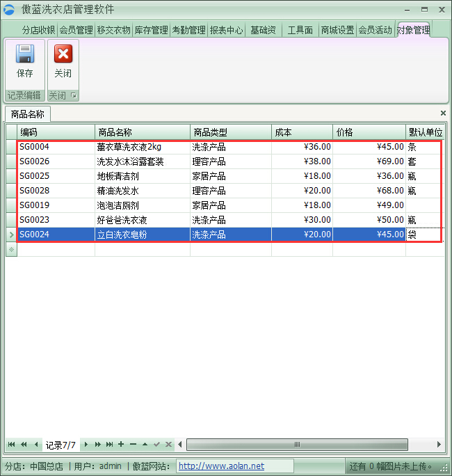Click 薰衣草洗衣液2kg name cell

coord(143,147)
